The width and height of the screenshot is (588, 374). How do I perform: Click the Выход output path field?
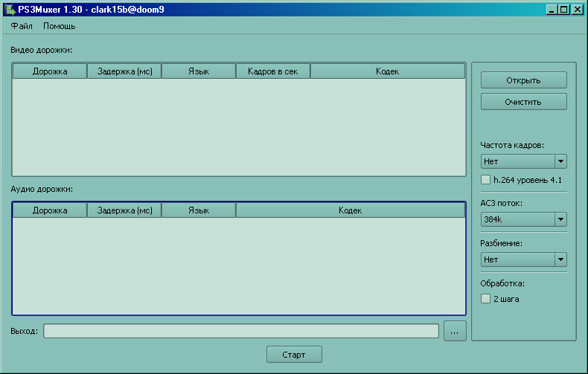click(241, 331)
